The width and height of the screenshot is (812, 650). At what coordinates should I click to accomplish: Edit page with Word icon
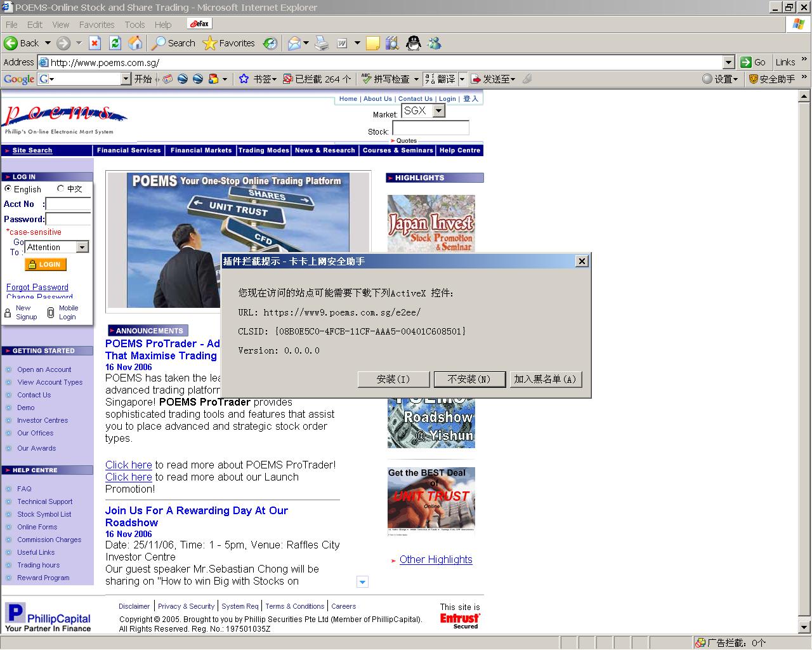(342, 43)
